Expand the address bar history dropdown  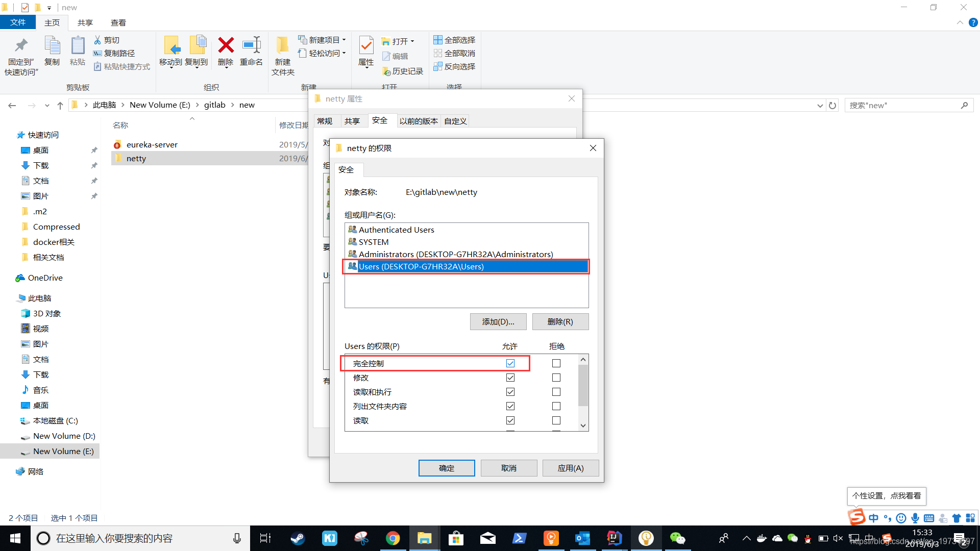pos(820,106)
